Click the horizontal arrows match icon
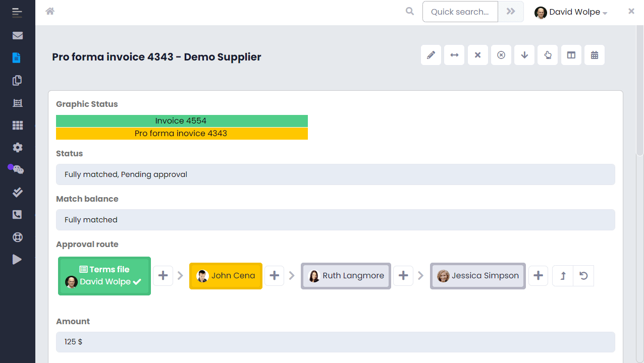The width and height of the screenshot is (644, 363). tap(454, 55)
